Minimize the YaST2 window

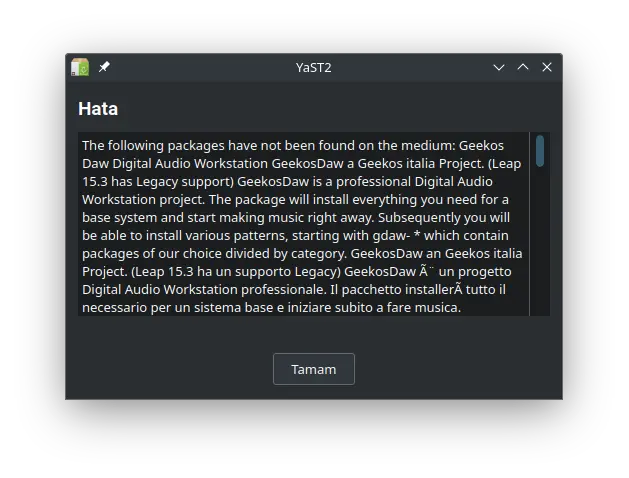(499, 67)
